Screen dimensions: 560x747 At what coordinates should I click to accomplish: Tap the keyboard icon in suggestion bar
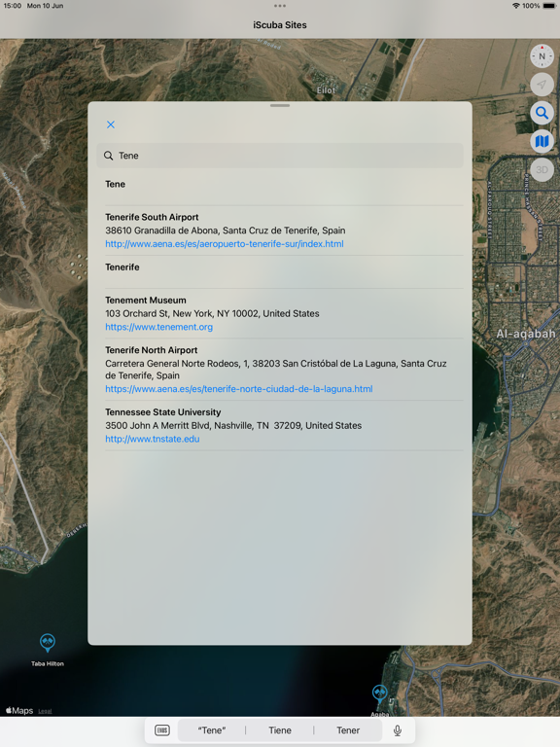coord(162,730)
